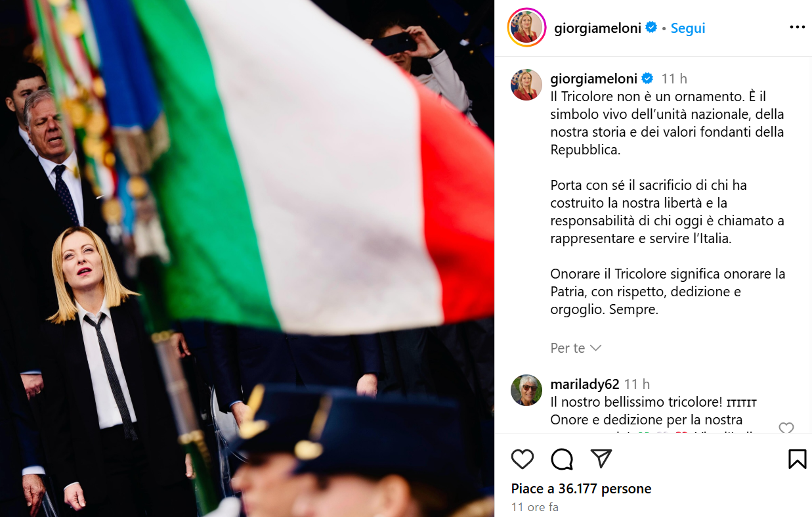
Task: Click the '11 ore fa' timestamp
Action: (x=535, y=507)
